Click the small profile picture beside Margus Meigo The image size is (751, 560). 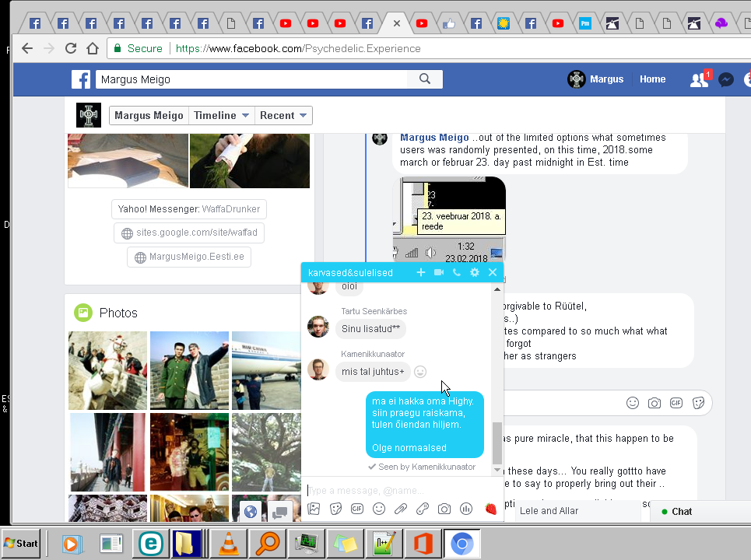click(x=89, y=115)
